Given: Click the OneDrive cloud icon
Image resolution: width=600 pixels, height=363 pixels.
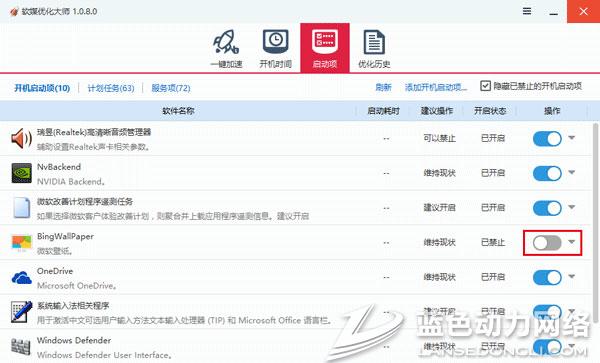Looking at the screenshot, I should click(21, 277).
